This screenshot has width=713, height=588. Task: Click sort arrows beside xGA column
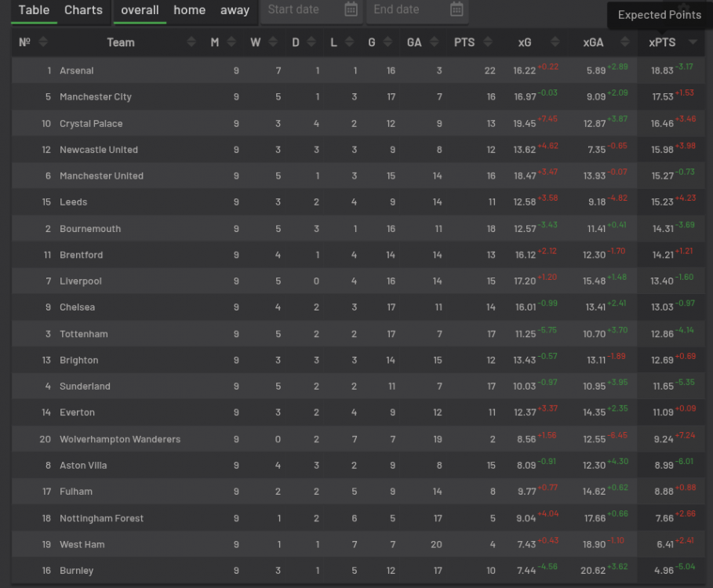click(x=620, y=42)
